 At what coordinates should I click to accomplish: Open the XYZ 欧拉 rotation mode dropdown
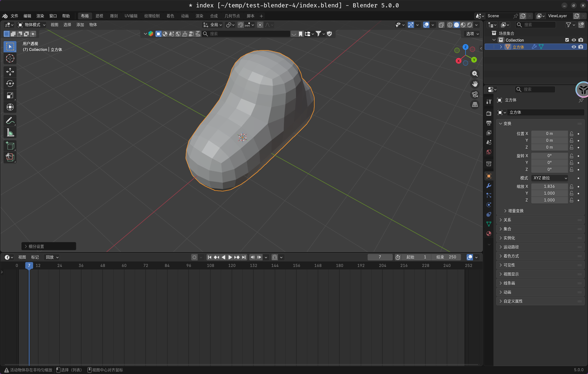coord(550,178)
